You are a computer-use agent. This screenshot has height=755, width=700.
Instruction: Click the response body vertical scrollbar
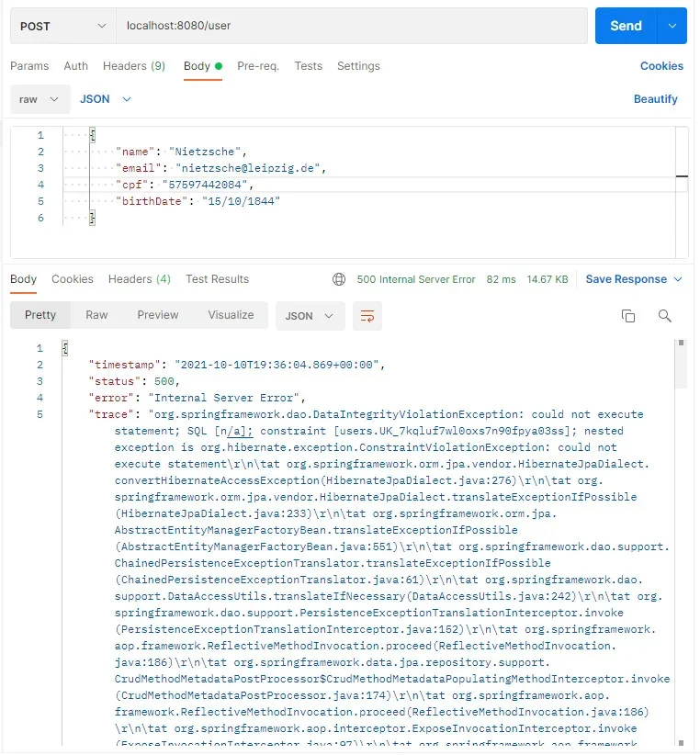coord(681,365)
